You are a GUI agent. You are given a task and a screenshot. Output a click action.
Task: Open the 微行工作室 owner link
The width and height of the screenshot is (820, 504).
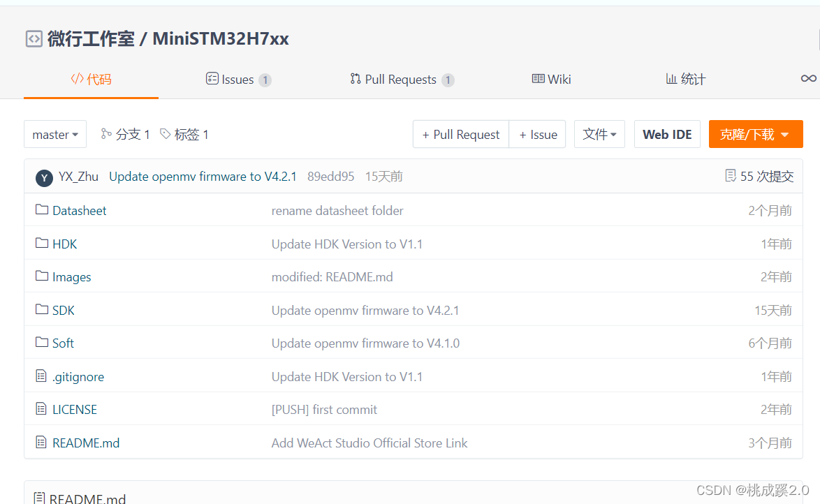tap(91, 38)
